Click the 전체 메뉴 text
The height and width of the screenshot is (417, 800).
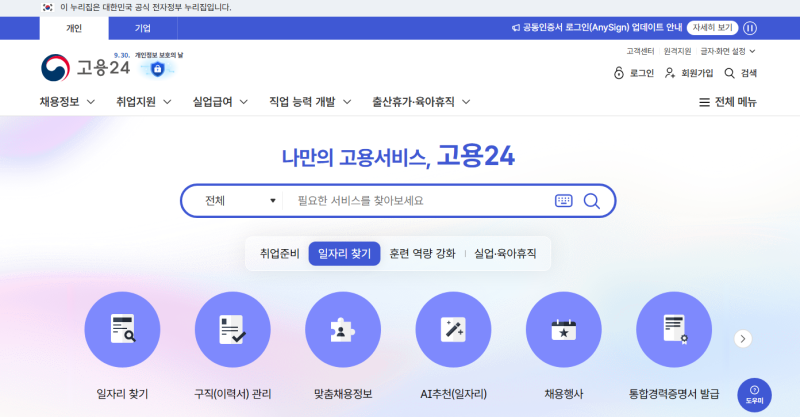tap(735, 102)
